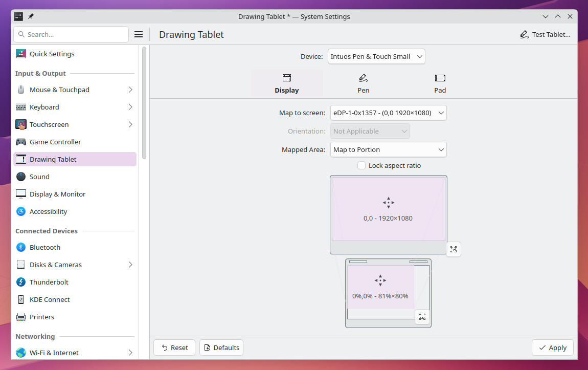This screenshot has width=588, height=370.
Task: Select the Display & Monitor entry
Action: coord(75,194)
